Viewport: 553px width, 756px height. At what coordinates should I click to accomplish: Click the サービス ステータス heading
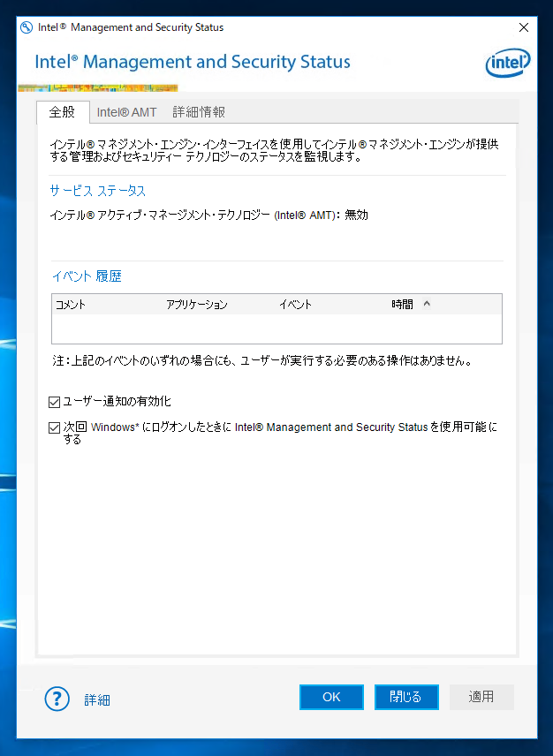click(x=98, y=191)
